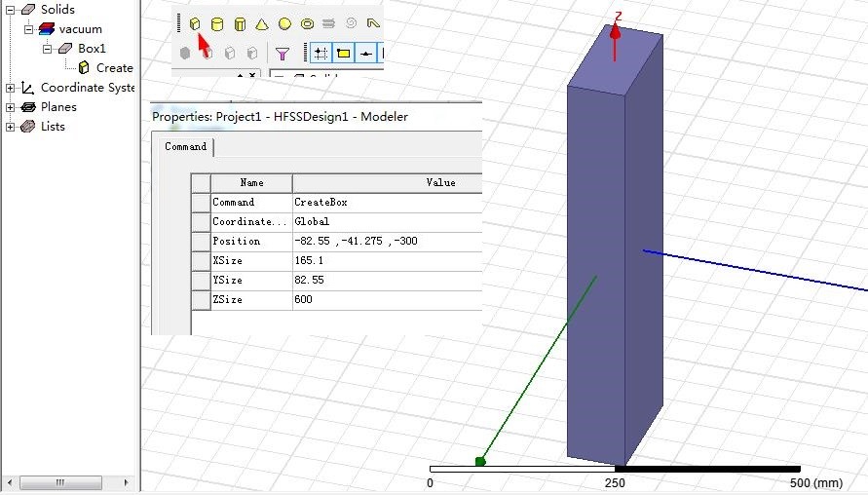Screen dimensions: 868x495
Task: Click the vacuum material icon
Action: (47, 29)
